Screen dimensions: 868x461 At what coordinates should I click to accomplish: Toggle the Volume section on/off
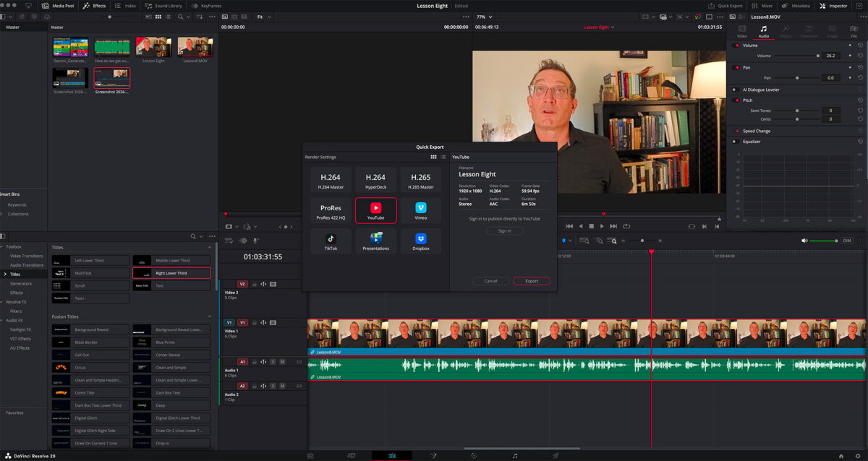click(x=736, y=46)
